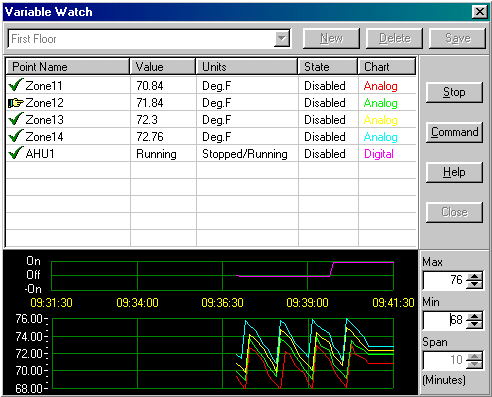Open Help for Variable Watch
This screenshot has width=492, height=397.
tap(454, 172)
